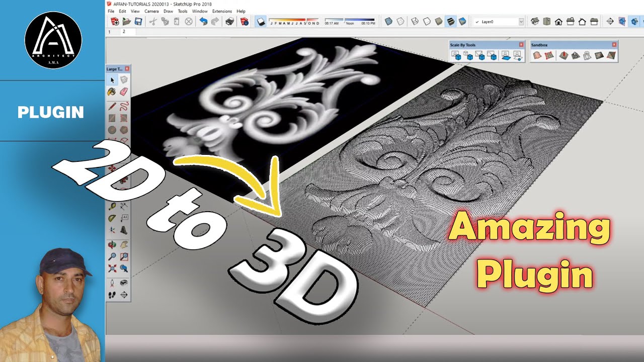
Task: Open the File menu
Action: pyautogui.click(x=111, y=11)
